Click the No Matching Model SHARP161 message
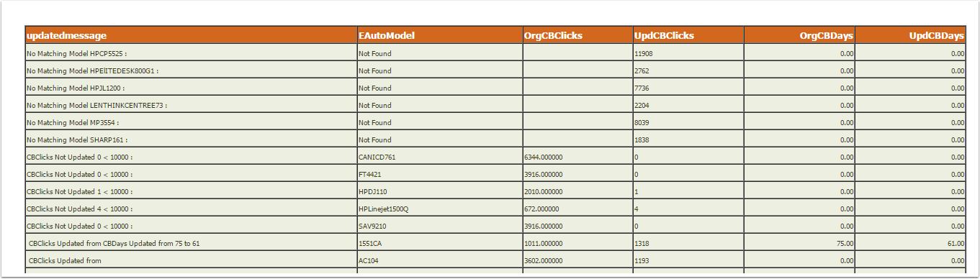Viewport: 980px width, 279px height. pyautogui.click(x=77, y=139)
